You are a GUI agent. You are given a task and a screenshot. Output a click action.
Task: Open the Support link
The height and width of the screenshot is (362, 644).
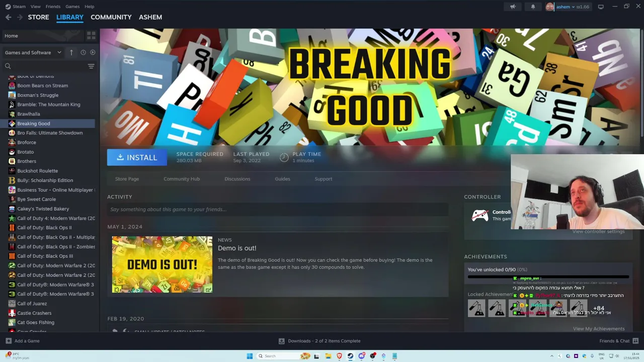pyautogui.click(x=324, y=179)
